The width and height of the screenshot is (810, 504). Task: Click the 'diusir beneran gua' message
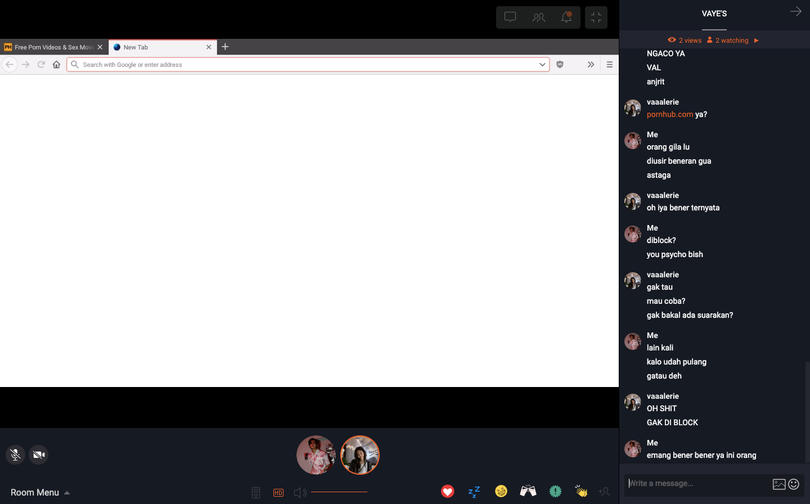click(679, 161)
